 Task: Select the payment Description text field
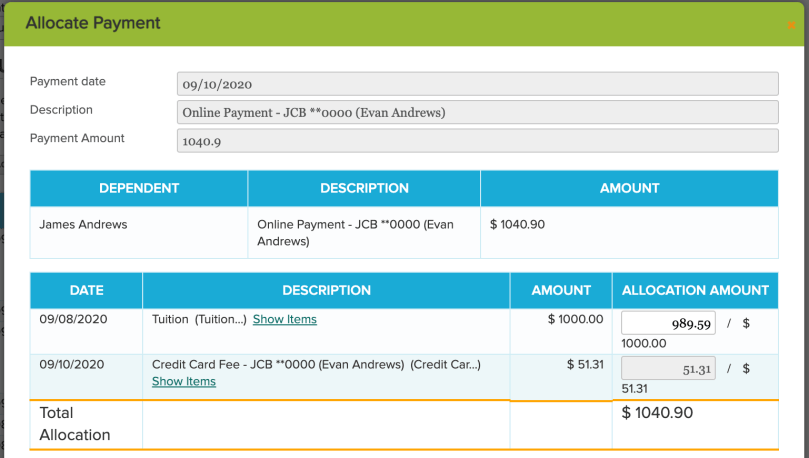click(477, 112)
